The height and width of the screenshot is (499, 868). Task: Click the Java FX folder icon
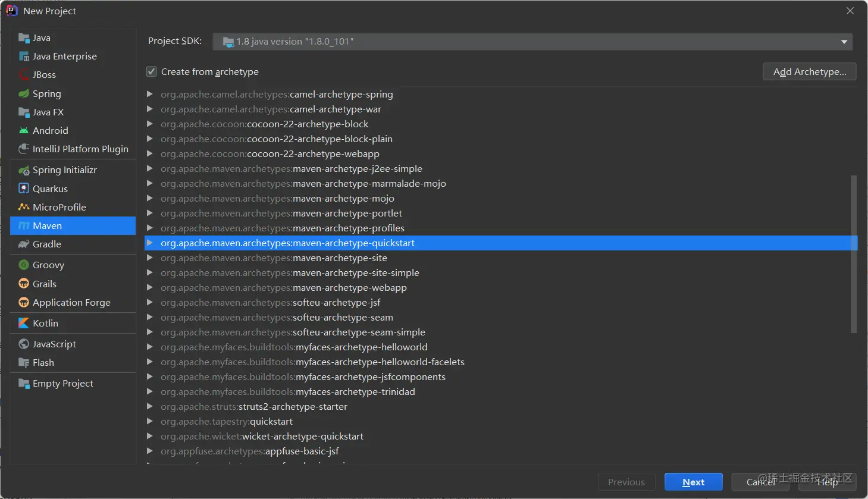point(24,112)
